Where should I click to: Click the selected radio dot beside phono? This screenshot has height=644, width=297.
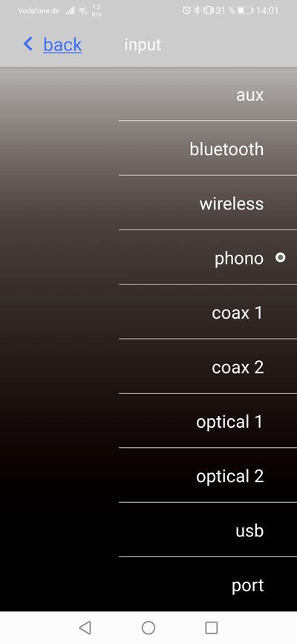pos(280,258)
